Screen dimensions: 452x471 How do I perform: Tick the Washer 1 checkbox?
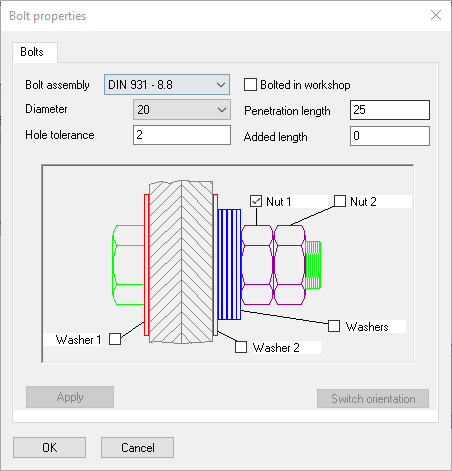coord(115,339)
